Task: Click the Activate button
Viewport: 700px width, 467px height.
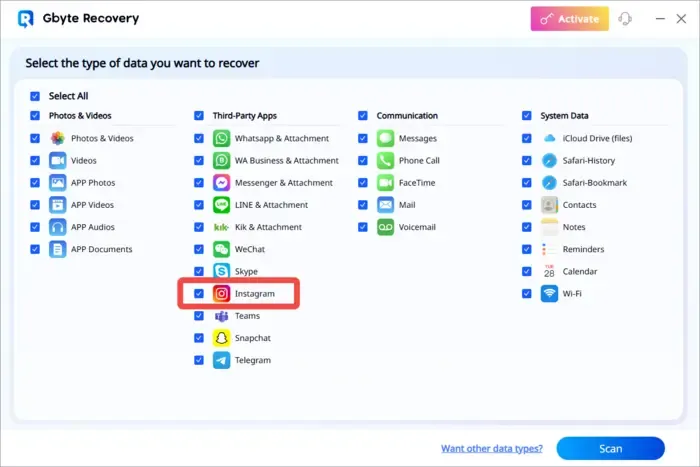Action: (x=570, y=19)
